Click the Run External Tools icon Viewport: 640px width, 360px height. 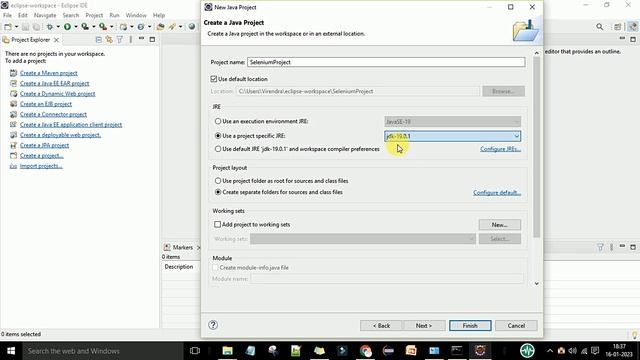point(103,27)
